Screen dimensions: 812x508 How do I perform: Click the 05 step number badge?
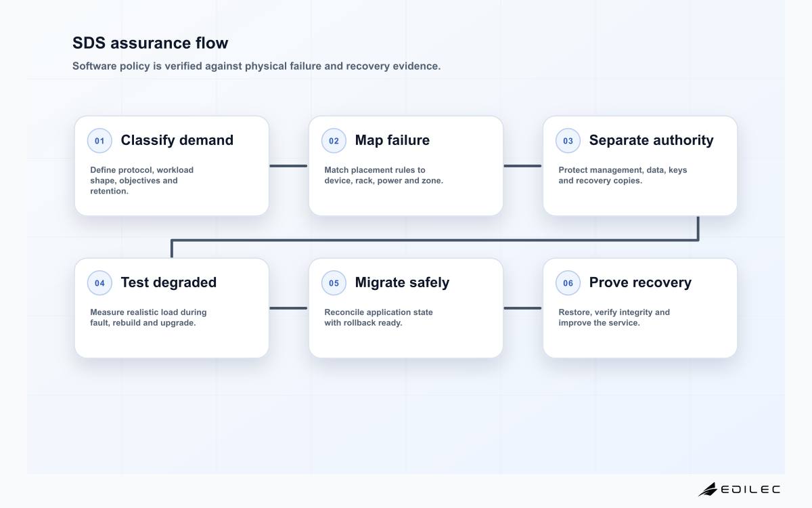click(334, 283)
